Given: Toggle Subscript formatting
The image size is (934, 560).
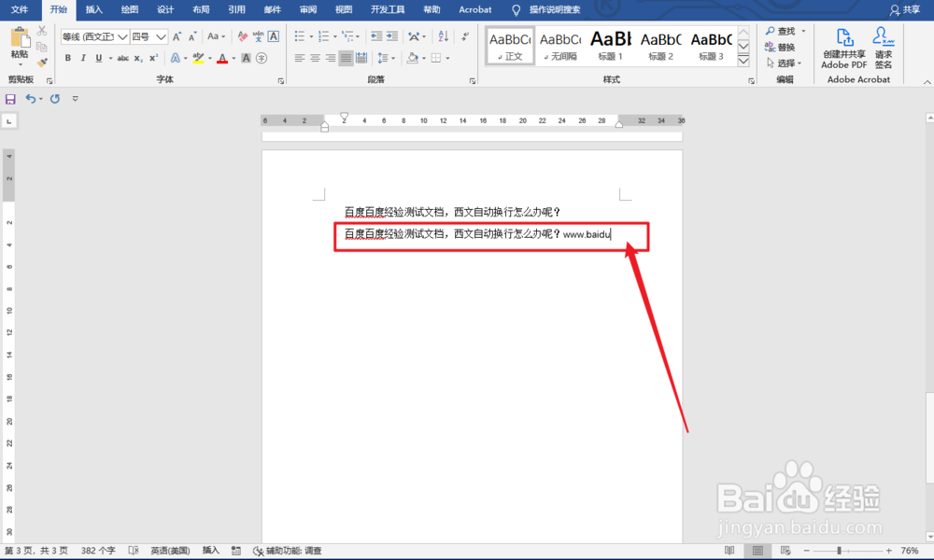Looking at the screenshot, I should 138,58.
